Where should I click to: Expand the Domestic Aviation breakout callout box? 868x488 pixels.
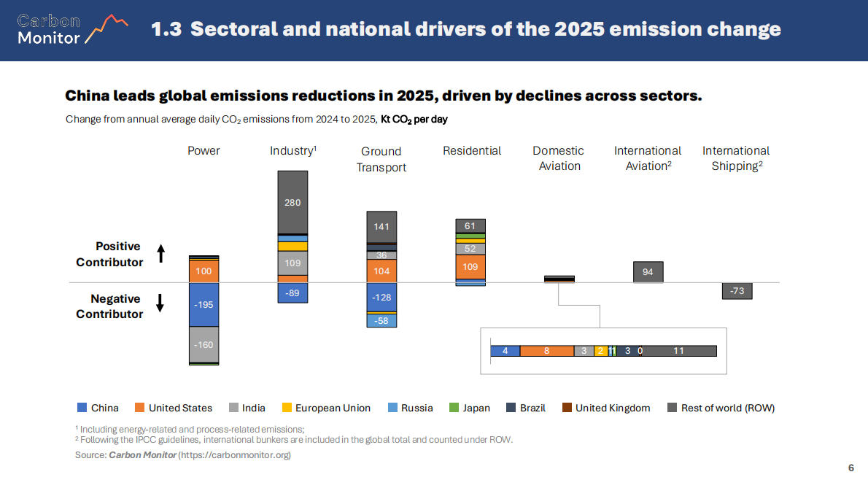(x=603, y=351)
